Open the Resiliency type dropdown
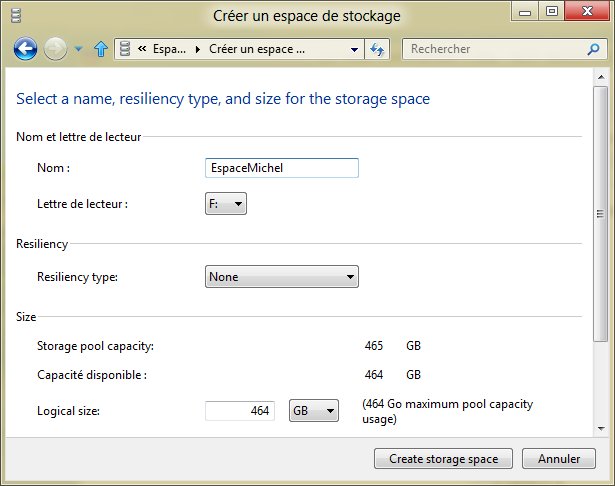The width and height of the screenshot is (615, 486). click(x=281, y=277)
